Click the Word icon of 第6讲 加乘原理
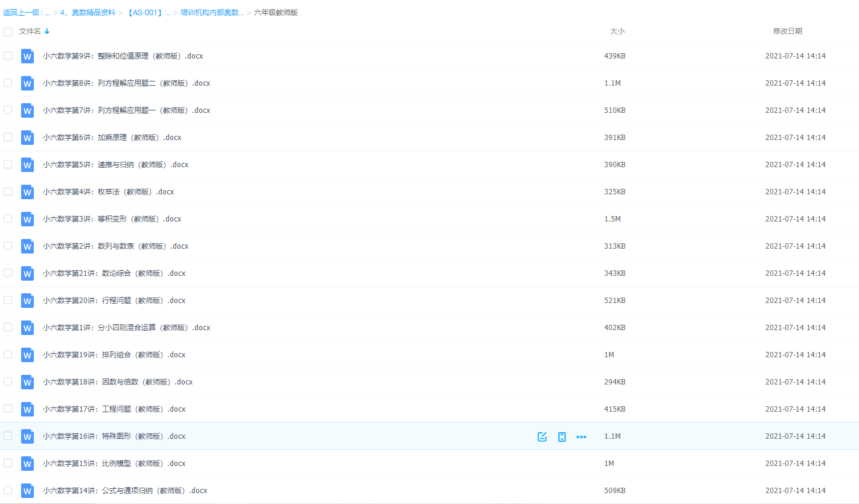 [x=27, y=138]
